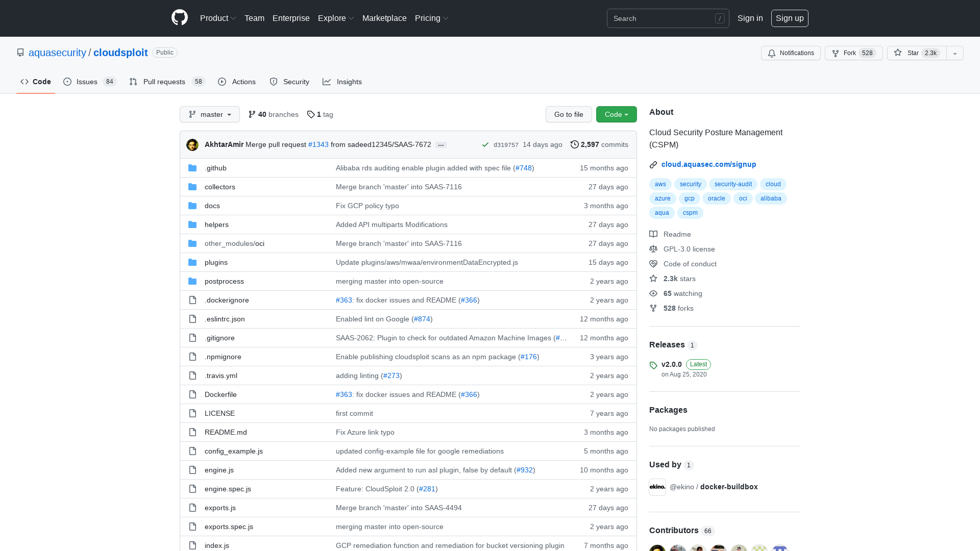Screen dimensions: 980x551
Task: Click the license scale icon
Action: [653, 249]
